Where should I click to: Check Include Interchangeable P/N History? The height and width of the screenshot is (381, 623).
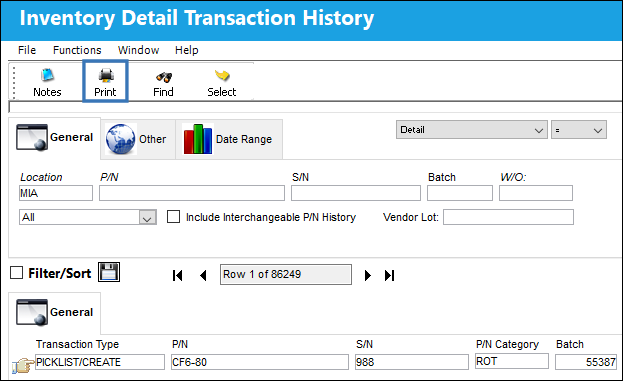click(173, 217)
